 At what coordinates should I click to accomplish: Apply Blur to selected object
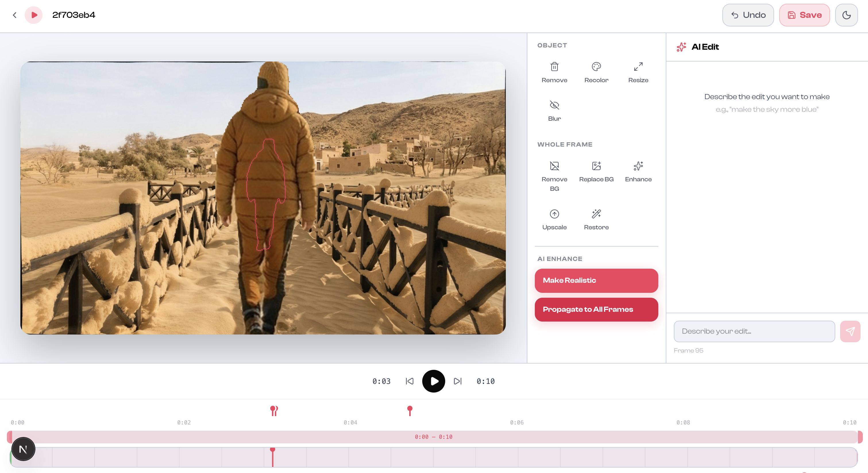(554, 105)
